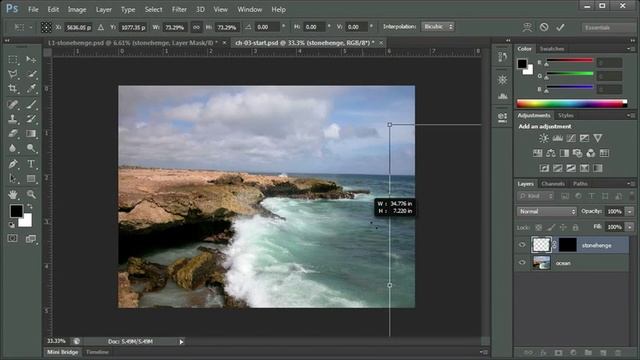640x360 pixels.
Task: Create a new group folder icon
Action: click(x=588, y=353)
